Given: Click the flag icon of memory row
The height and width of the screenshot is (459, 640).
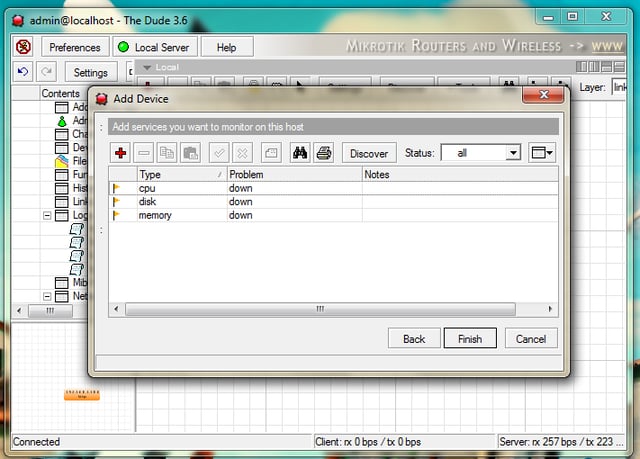Looking at the screenshot, I should coord(116,215).
